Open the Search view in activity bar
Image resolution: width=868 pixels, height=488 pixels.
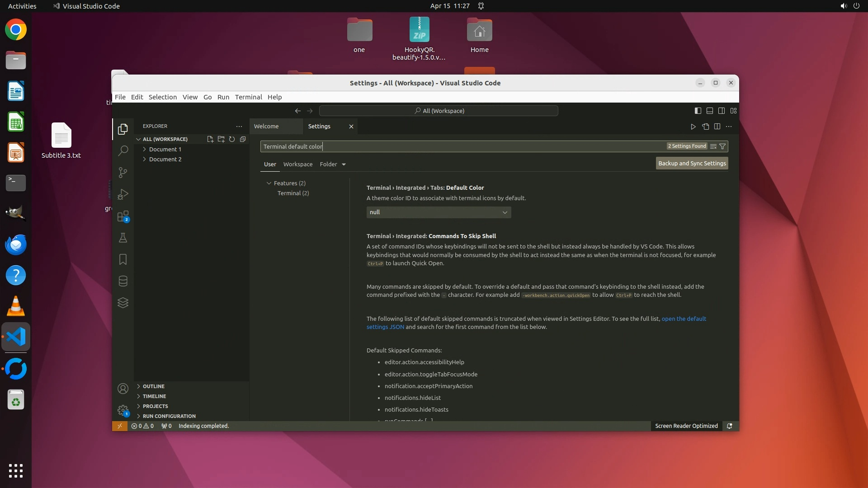123,151
